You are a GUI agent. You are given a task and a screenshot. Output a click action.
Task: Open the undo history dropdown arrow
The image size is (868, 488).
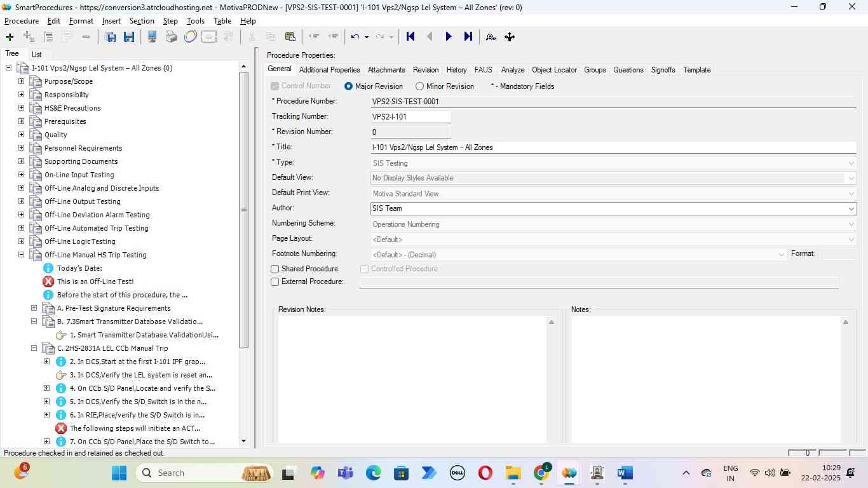(367, 37)
